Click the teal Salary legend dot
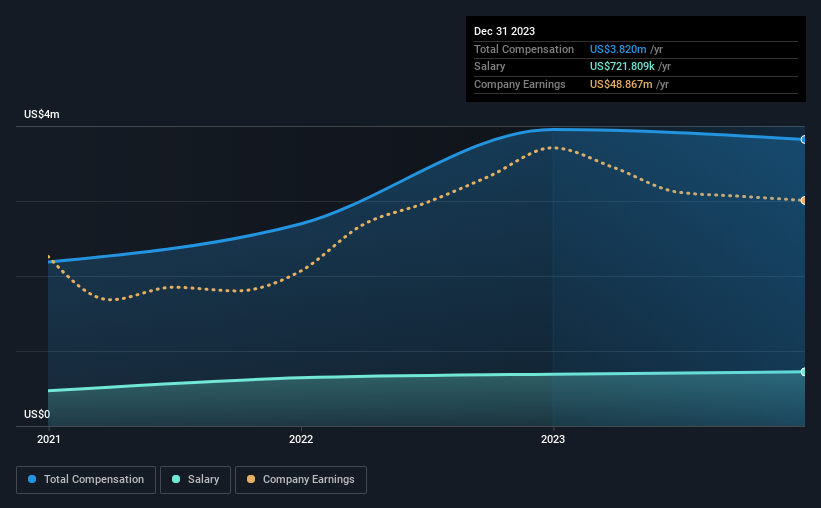 176,479
